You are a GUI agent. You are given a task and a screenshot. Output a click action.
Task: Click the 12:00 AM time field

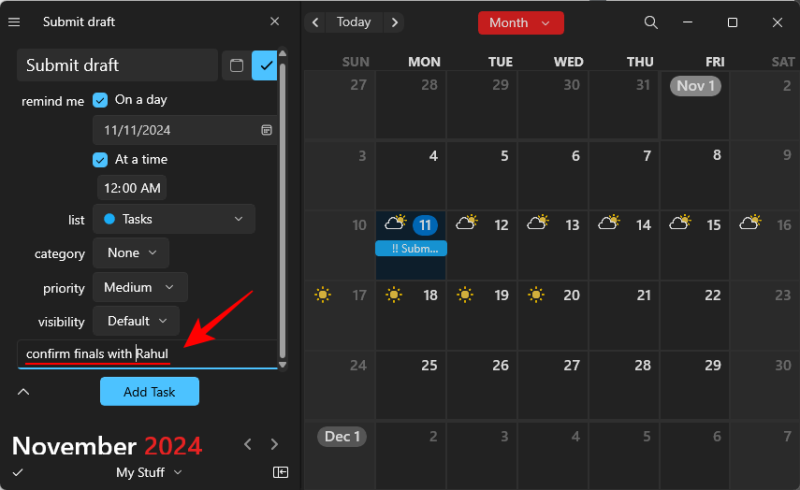(132, 188)
